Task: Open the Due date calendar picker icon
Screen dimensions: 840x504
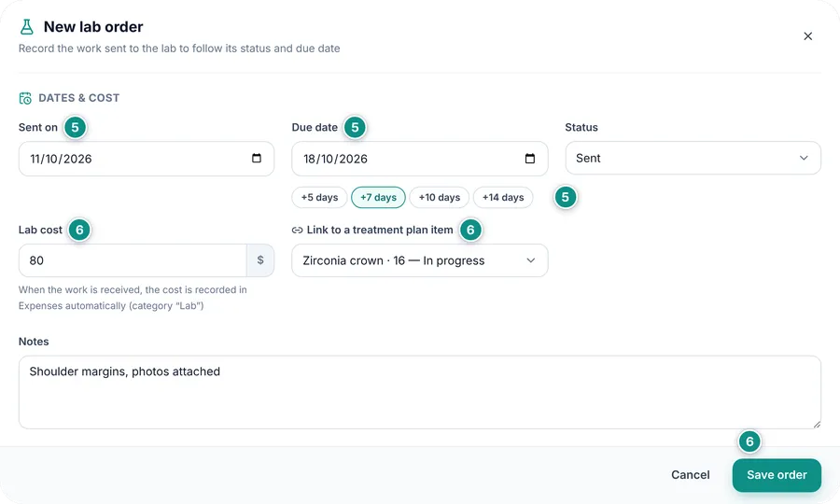Action: pyautogui.click(x=530, y=158)
